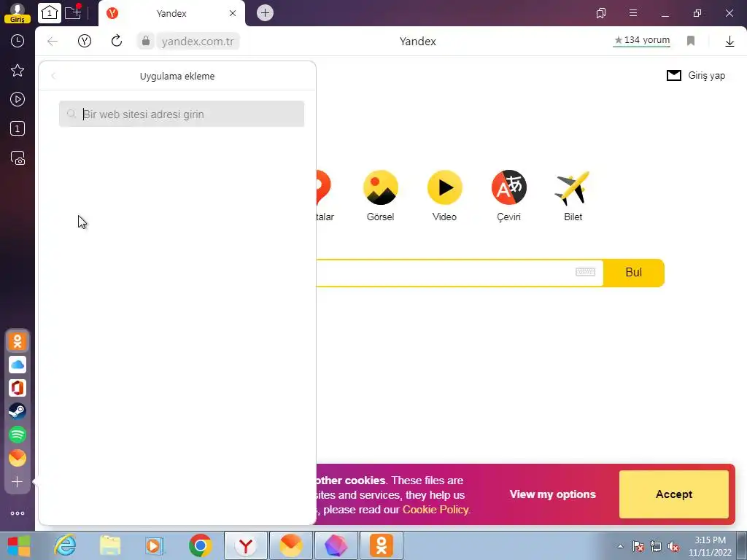
Task: Show hidden tray icons arrow
Action: pos(620,546)
